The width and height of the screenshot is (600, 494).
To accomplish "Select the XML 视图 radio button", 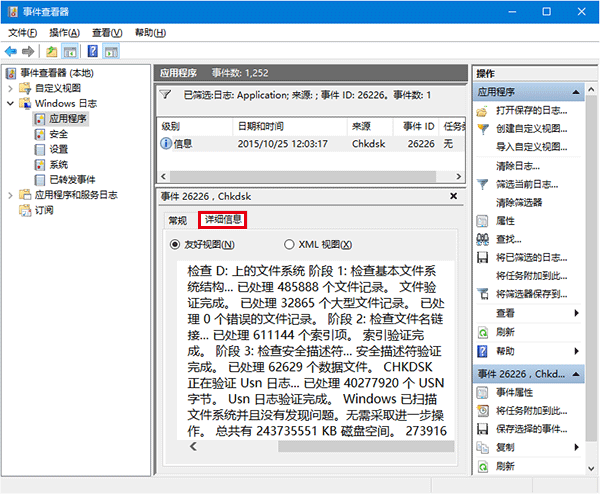I will click(x=290, y=245).
